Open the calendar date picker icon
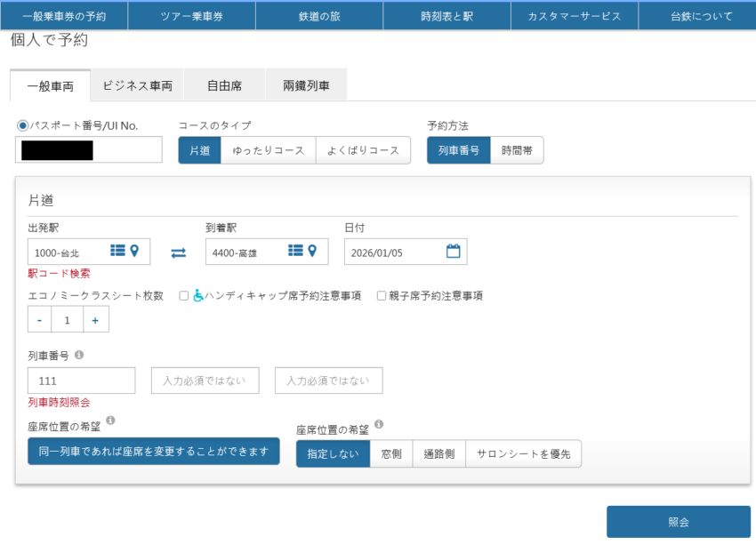Image resolution: width=756 pixels, height=545 pixels. [453, 252]
